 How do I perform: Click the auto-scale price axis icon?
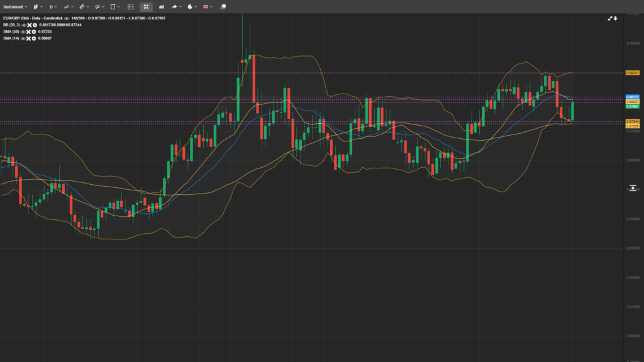[x=633, y=188]
